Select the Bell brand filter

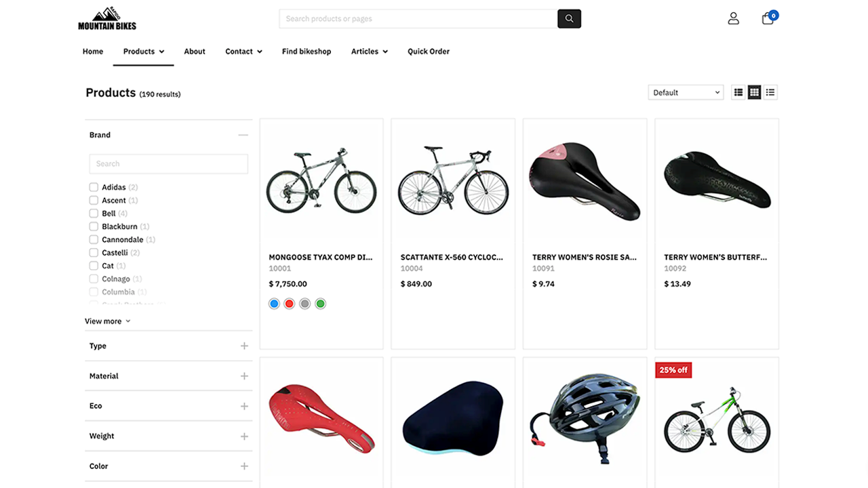[93, 213]
